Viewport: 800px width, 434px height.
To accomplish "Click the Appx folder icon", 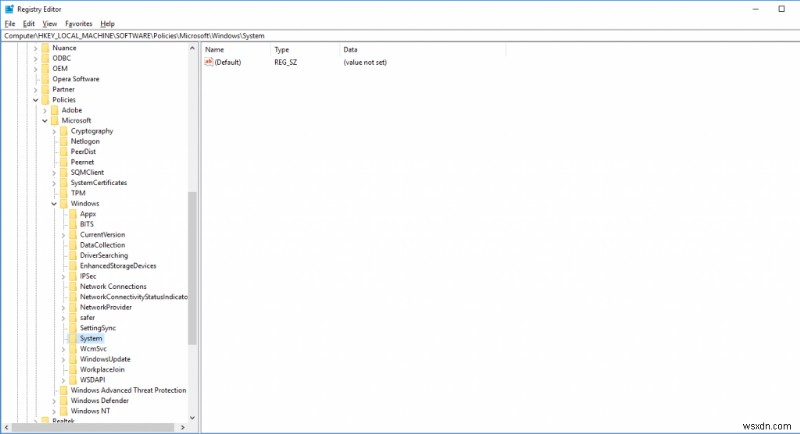I will click(x=73, y=214).
